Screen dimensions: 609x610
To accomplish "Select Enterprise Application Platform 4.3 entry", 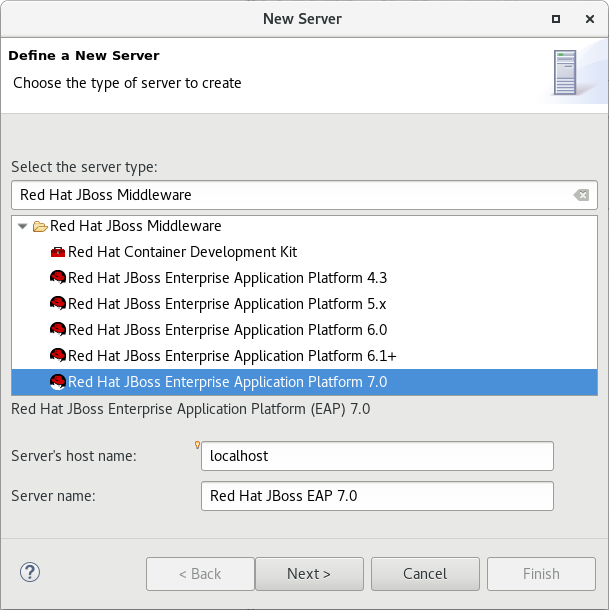I will click(227, 278).
